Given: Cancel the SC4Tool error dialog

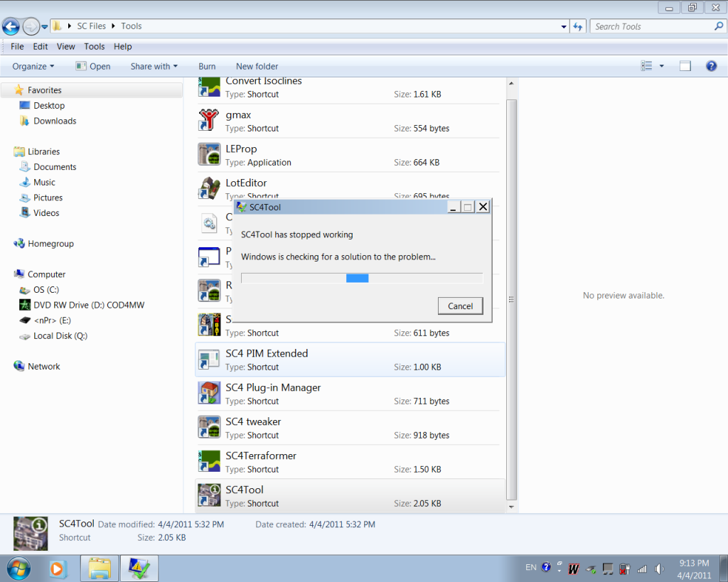Looking at the screenshot, I should click(460, 306).
